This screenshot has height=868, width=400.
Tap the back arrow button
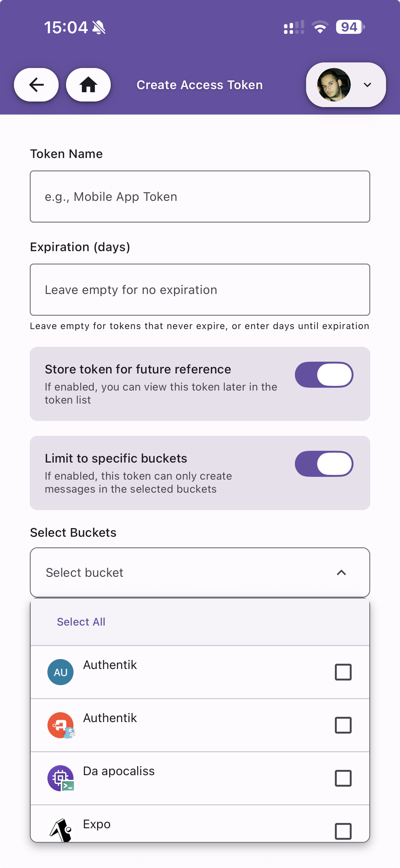[x=36, y=84]
